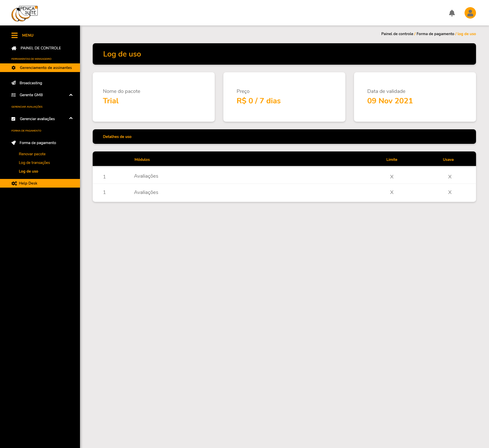The height and width of the screenshot is (448, 489).
Task: Click the Módulos column header
Action: 142,160
